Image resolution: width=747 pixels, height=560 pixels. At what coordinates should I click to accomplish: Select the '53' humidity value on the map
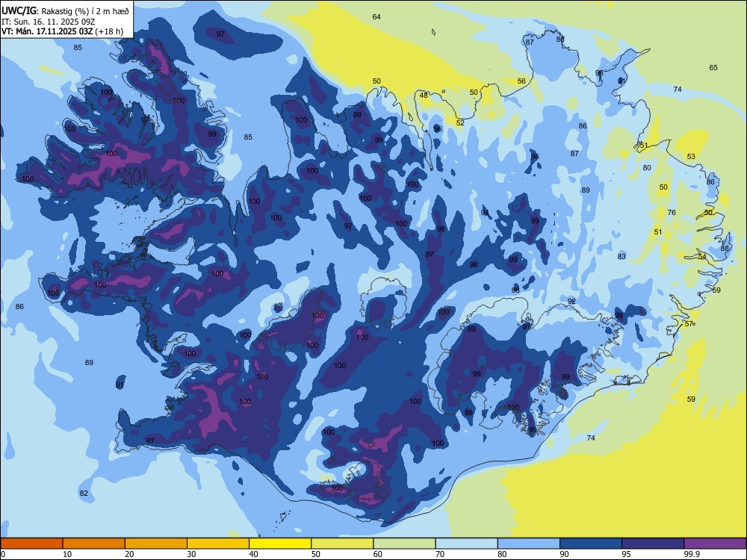691,157
